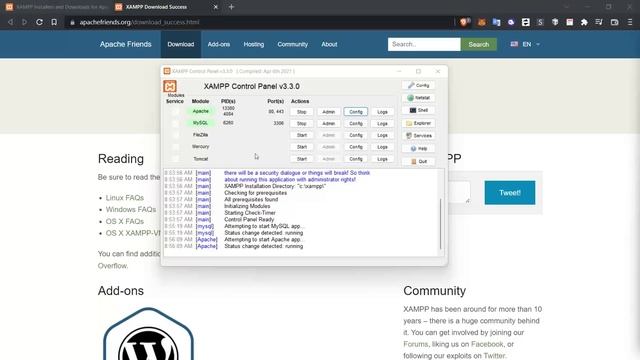Click the browser address bar
Viewport: 640px width, 360px height.
tap(259, 22)
